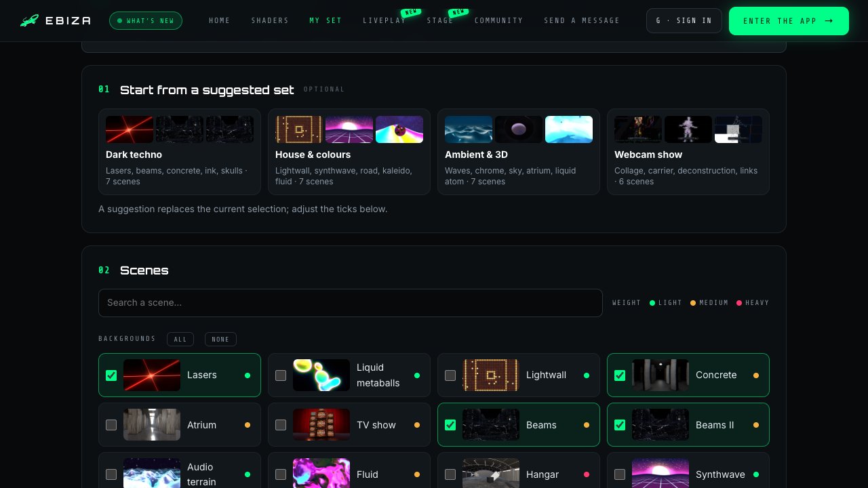This screenshot has width=868, height=488.
Task: Uncheck the Concrete scene
Action: tap(620, 375)
